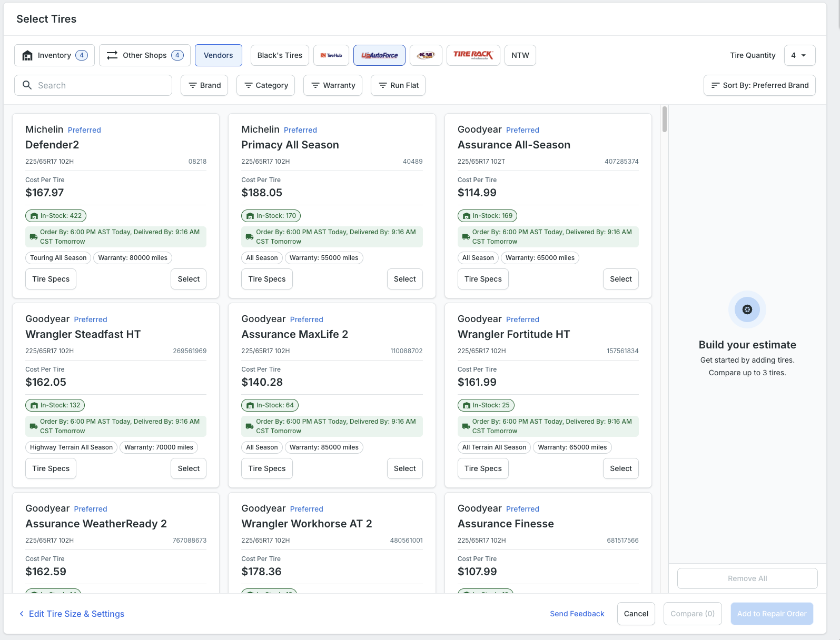Select the Tire Rack vendor logo
The width and height of the screenshot is (840, 640).
click(473, 55)
